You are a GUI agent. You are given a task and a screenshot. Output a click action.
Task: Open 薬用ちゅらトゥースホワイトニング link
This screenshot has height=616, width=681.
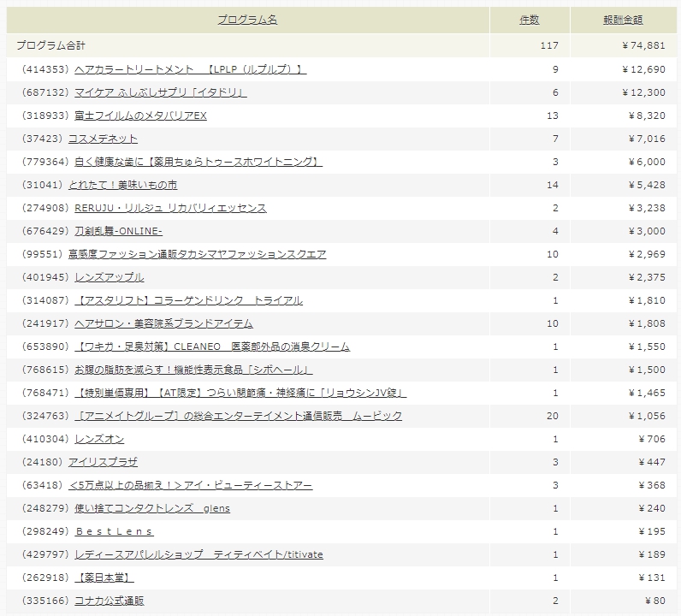click(x=198, y=162)
